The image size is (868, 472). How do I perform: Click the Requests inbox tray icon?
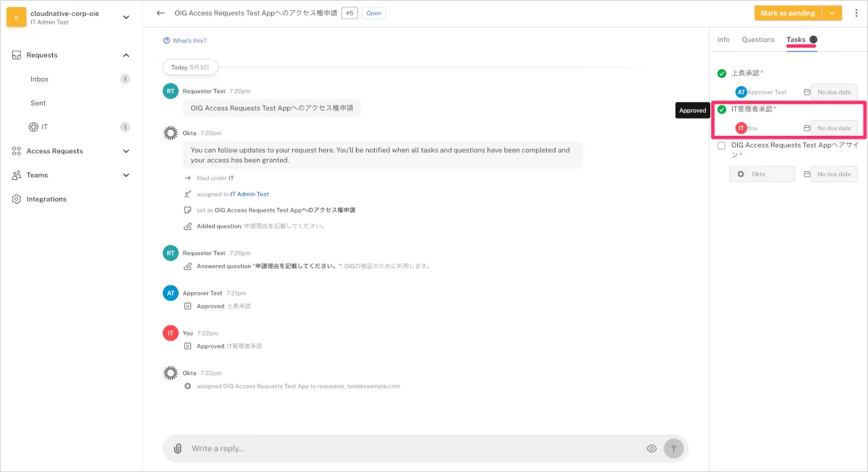pyautogui.click(x=17, y=55)
